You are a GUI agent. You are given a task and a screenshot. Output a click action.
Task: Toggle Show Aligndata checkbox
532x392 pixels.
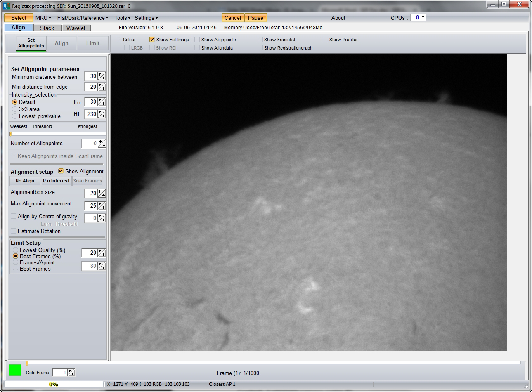[197, 48]
